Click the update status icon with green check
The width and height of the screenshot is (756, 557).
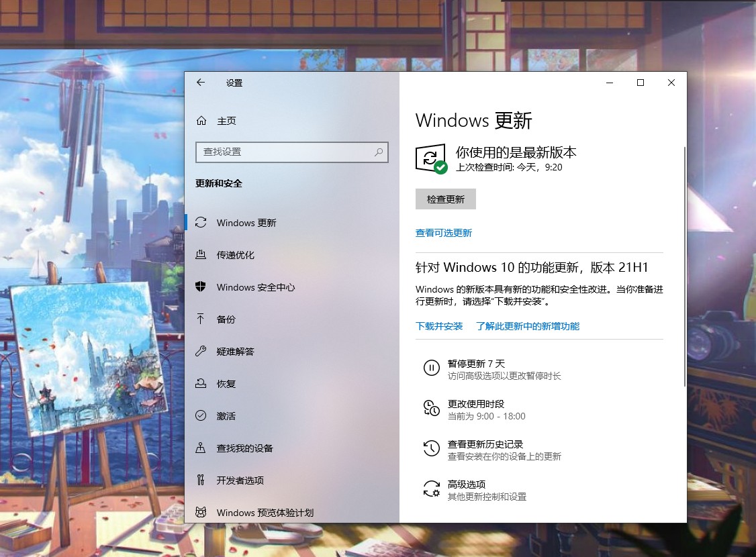pos(431,158)
